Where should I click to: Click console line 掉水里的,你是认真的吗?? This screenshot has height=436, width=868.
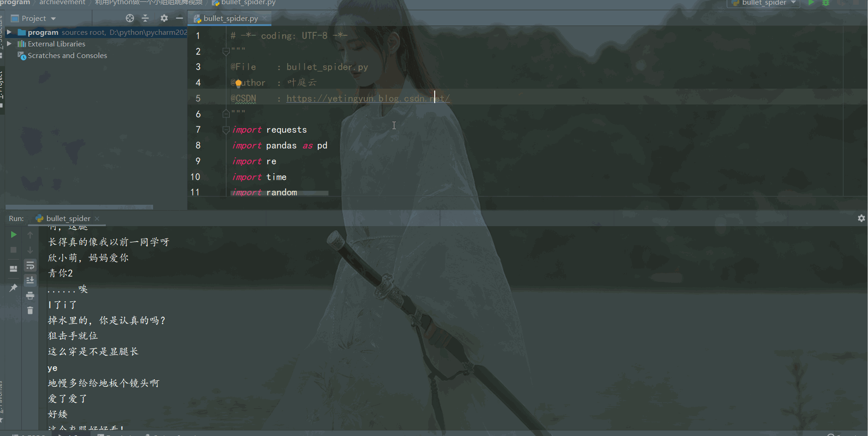click(x=107, y=320)
